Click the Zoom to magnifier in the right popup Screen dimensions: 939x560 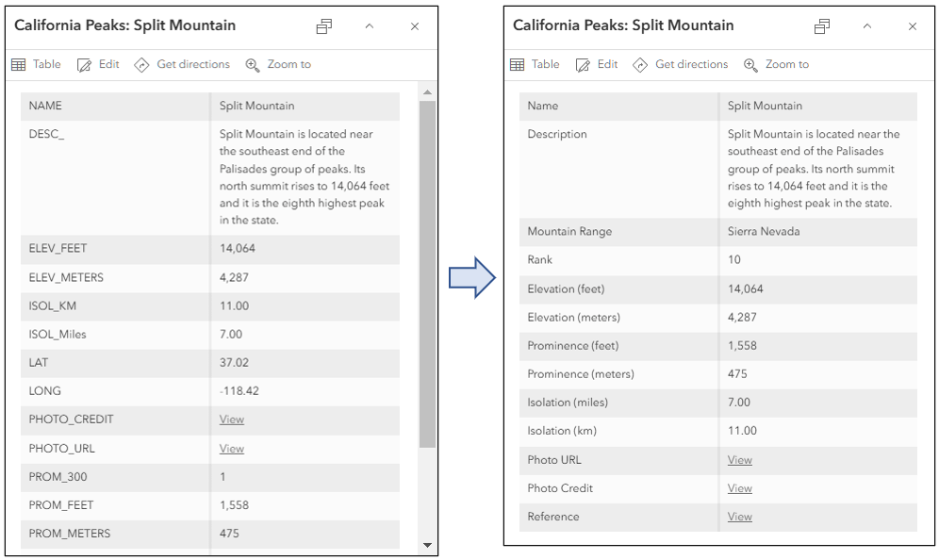point(777,64)
